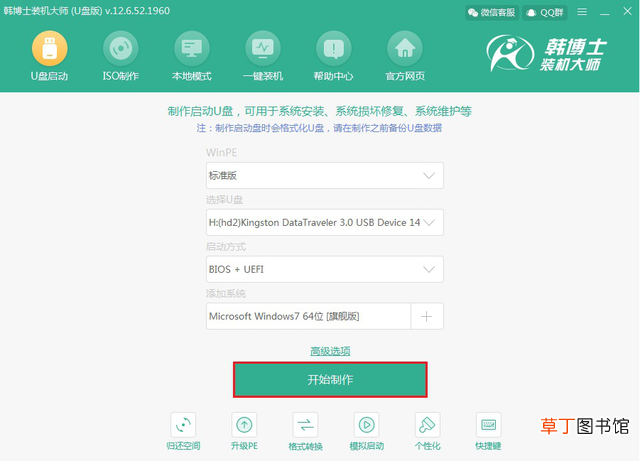Launch the 模拟启动 simulated boot tool
This screenshot has width=640, height=461.
coord(367,432)
